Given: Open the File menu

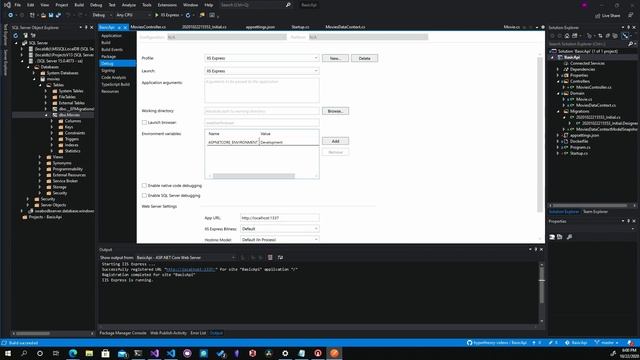Looking at the screenshot, I should point(18,5).
